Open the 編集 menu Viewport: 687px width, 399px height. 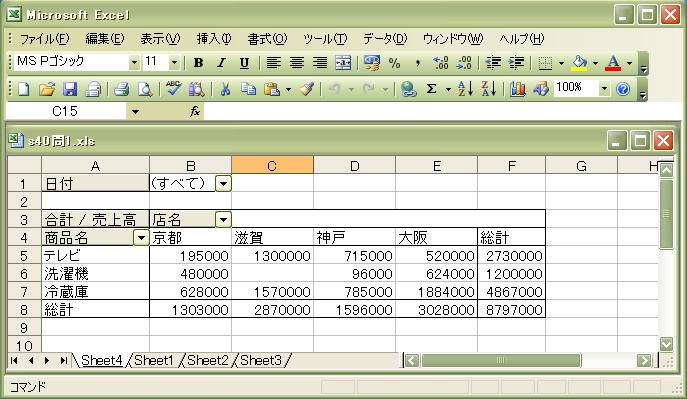(x=104, y=39)
